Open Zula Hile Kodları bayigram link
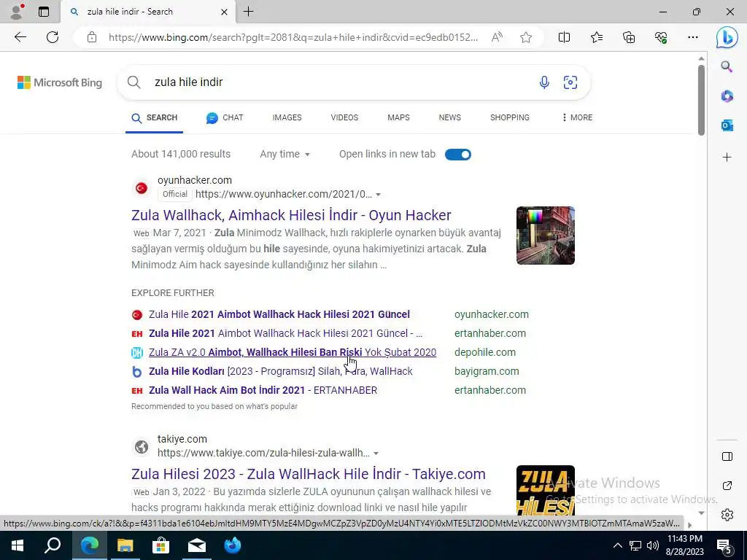 (281, 371)
